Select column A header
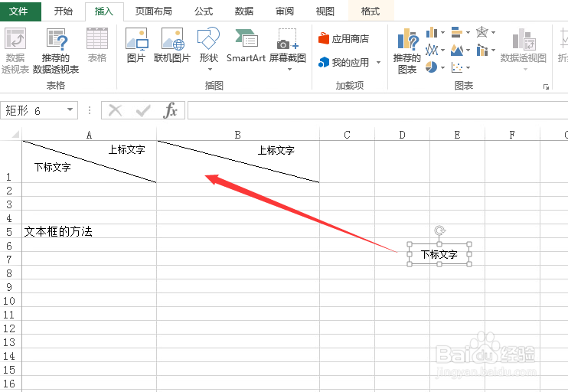568x392 pixels. (89, 135)
